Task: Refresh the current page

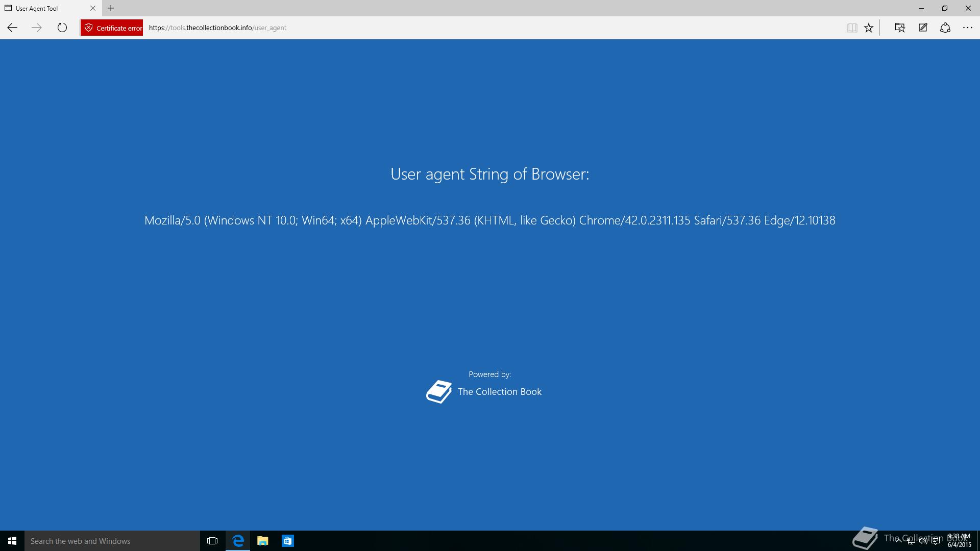Action: pos(62,28)
